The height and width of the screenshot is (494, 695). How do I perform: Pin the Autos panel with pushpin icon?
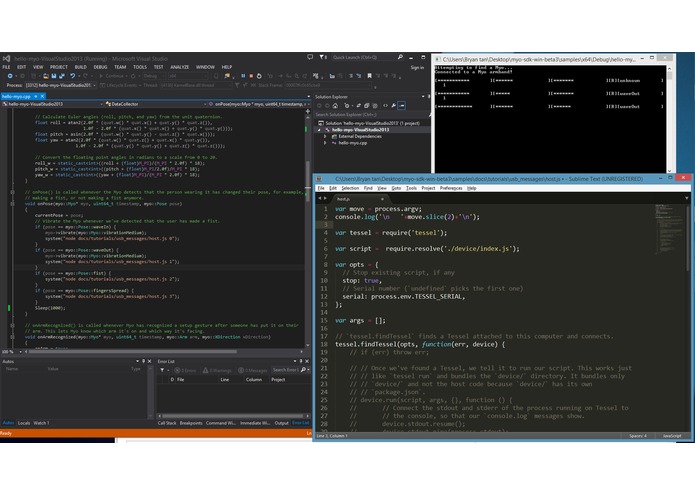tap(143, 362)
